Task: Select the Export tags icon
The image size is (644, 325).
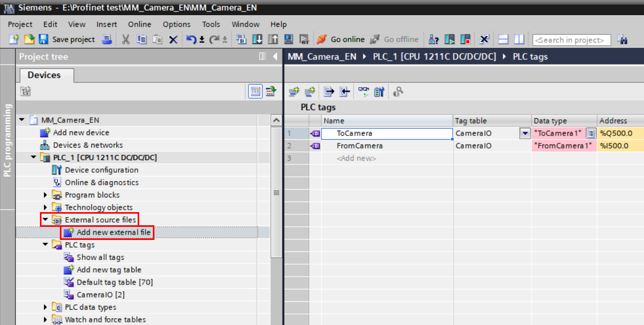Action: [329, 91]
